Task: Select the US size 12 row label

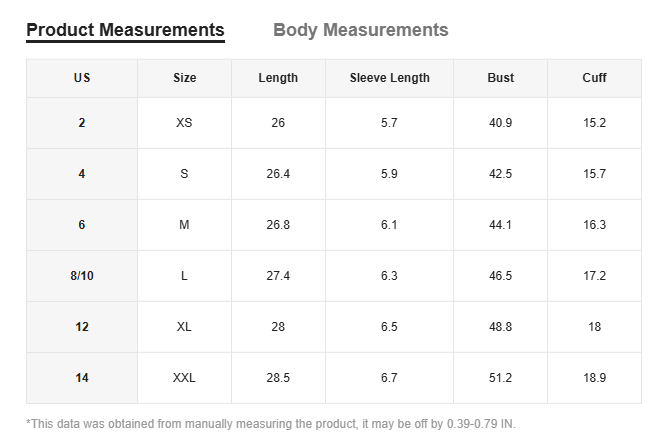Action: coord(82,327)
